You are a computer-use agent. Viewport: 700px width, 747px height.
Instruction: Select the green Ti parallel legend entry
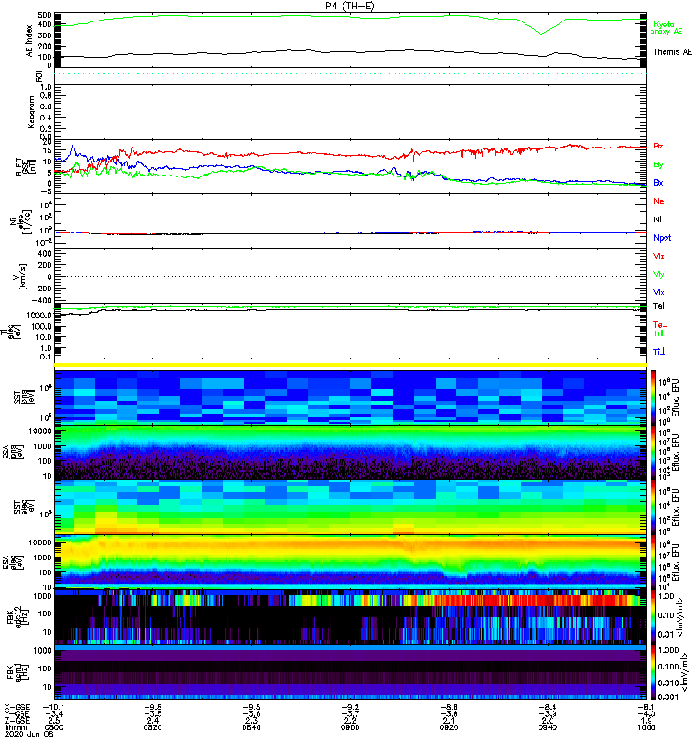tap(658, 333)
